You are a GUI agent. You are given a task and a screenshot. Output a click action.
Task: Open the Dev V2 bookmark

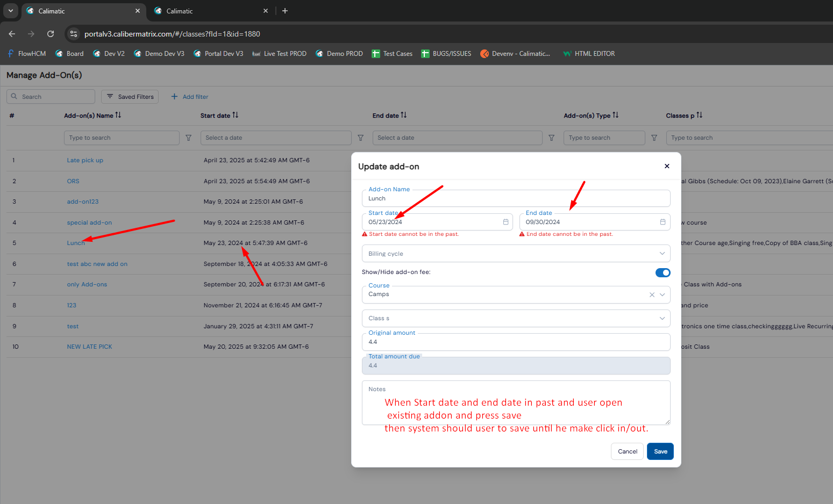[x=109, y=54]
